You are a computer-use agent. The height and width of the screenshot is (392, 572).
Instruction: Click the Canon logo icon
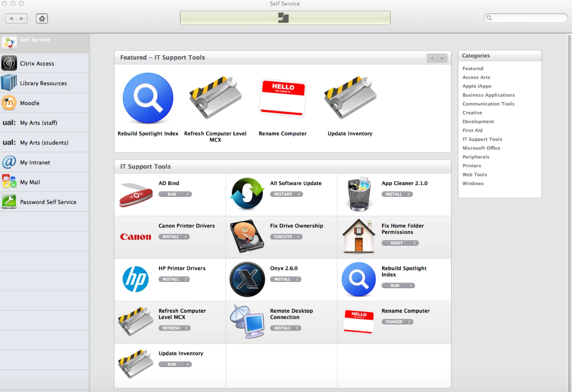pyautogui.click(x=136, y=237)
